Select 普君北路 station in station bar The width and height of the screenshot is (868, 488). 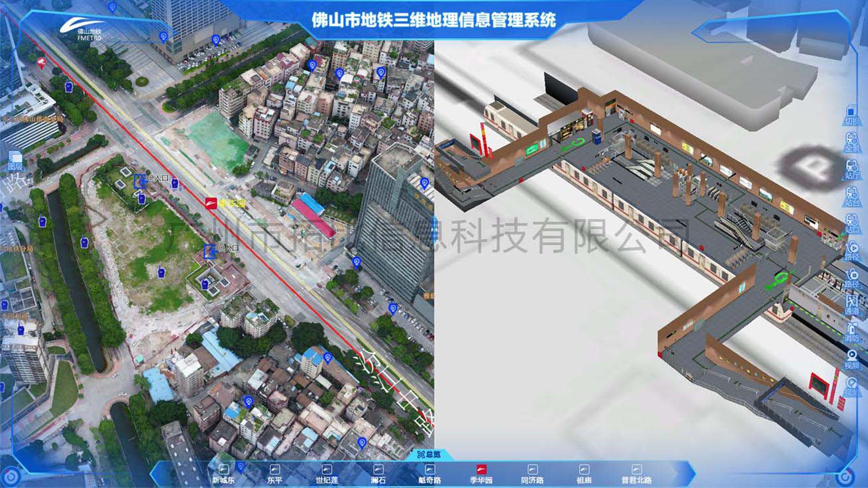click(636, 475)
